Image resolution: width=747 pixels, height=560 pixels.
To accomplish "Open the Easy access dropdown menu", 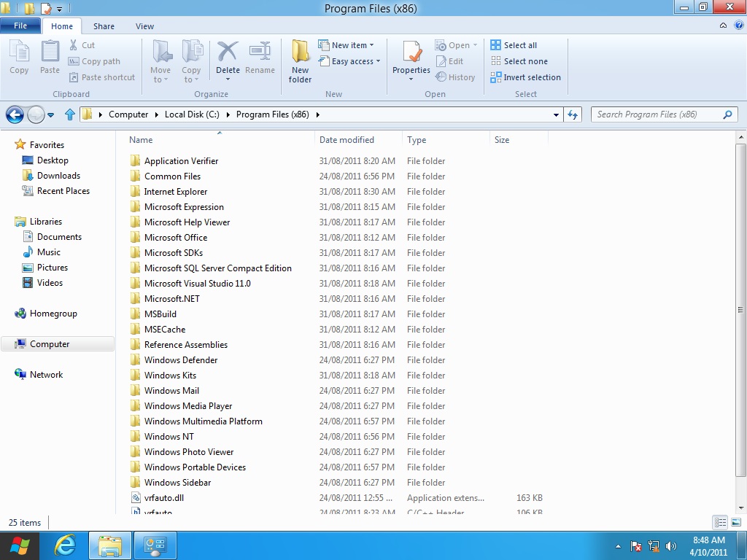I will (350, 61).
